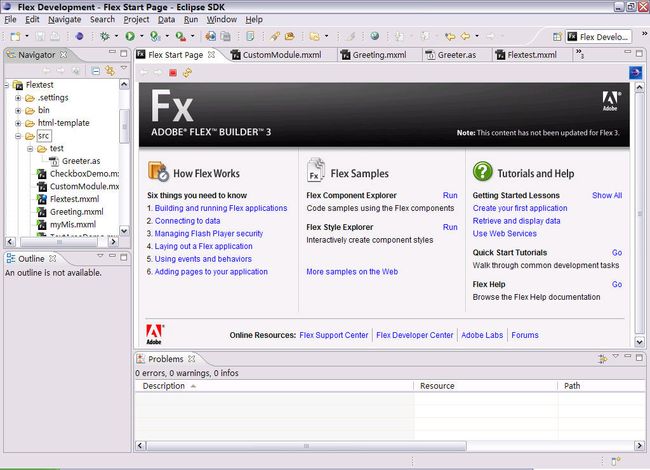The height and width of the screenshot is (470, 650).
Task: Expand the bin folder
Action: click(18, 111)
